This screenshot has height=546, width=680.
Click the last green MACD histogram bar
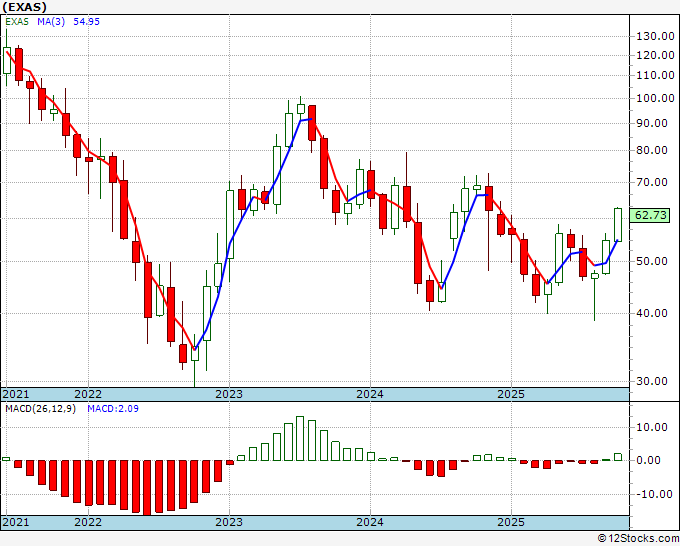coord(618,457)
